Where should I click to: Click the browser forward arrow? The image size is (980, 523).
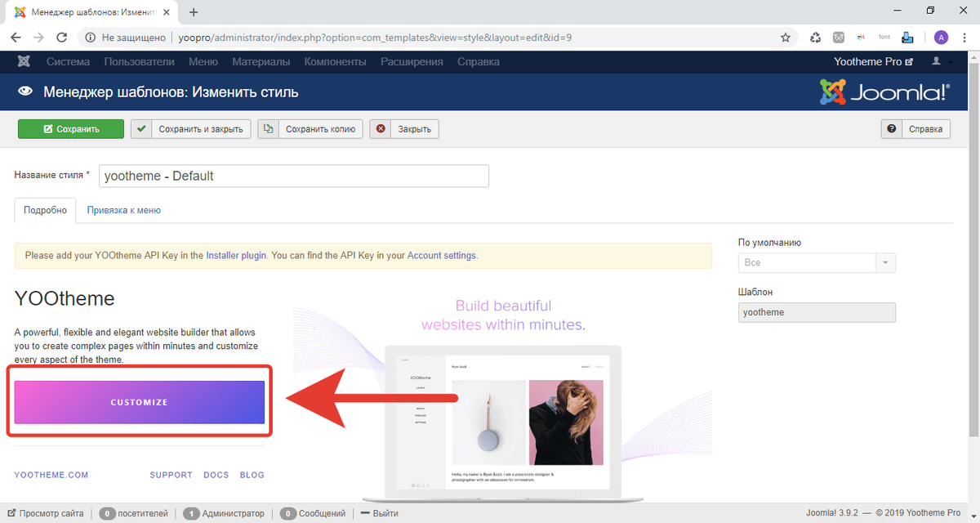pyautogui.click(x=39, y=38)
